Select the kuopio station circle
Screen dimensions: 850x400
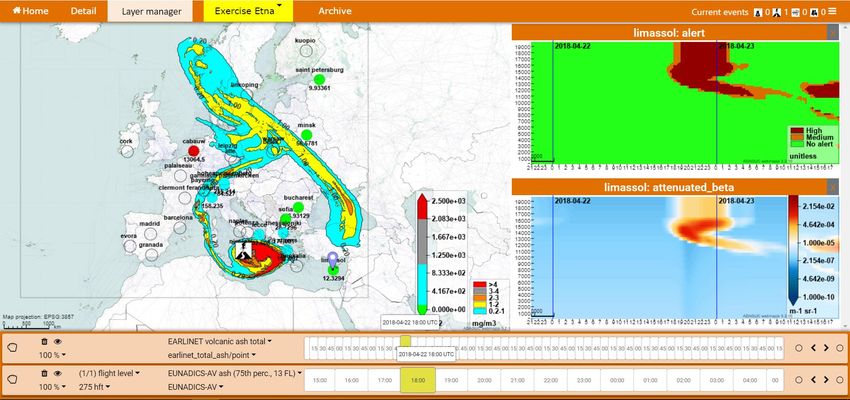click(x=306, y=51)
